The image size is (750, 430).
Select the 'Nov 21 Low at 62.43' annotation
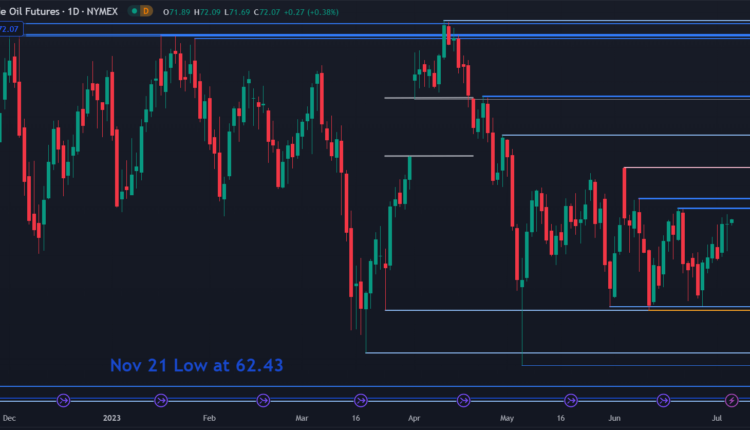(x=196, y=366)
